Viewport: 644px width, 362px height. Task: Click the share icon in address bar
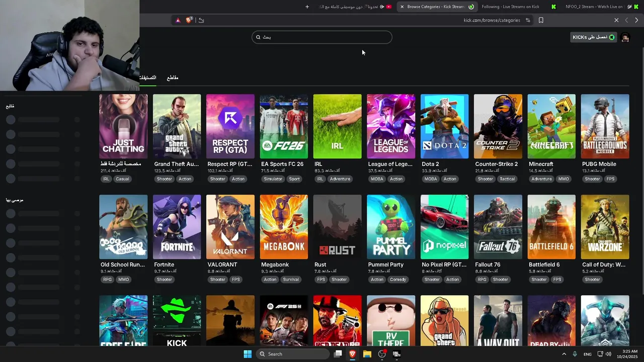click(201, 20)
